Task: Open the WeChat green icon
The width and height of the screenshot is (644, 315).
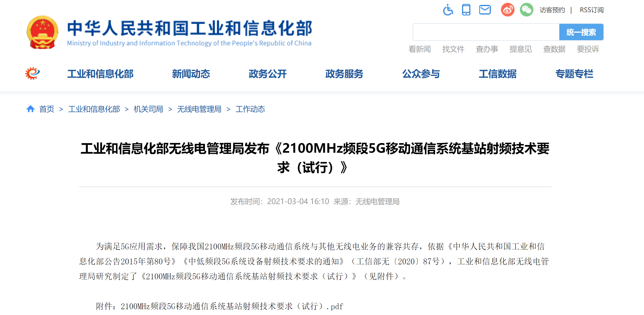Action: tap(526, 10)
